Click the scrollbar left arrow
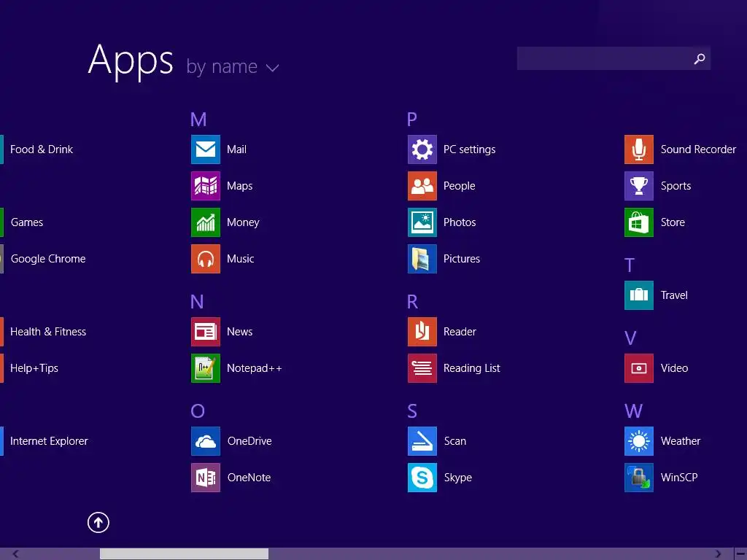Image resolution: width=747 pixels, height=560 pixels. pos(16,554)
